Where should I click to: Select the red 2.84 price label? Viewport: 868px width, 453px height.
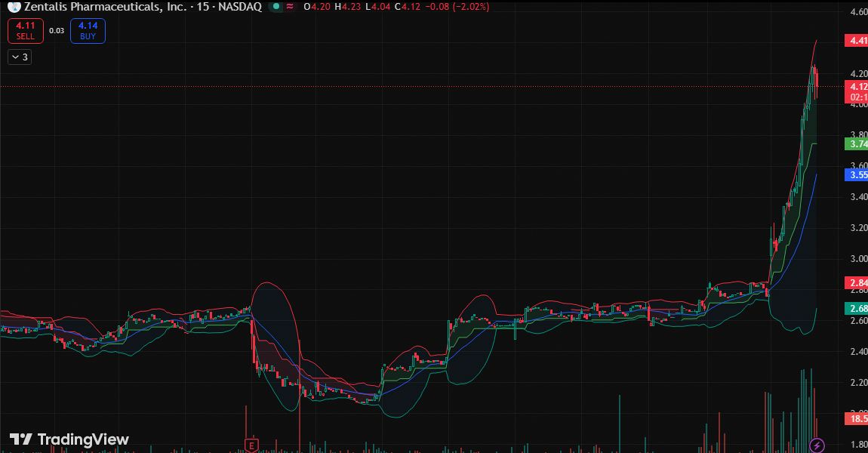(857, 283)
